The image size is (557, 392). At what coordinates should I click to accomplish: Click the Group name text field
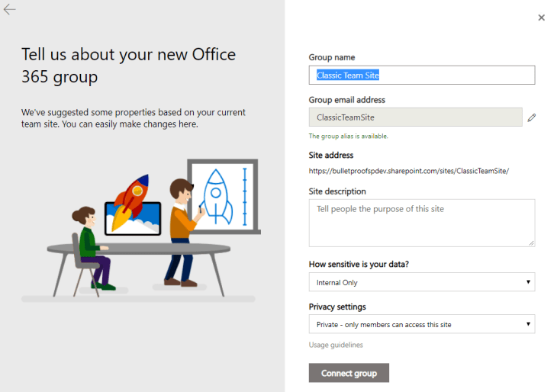[421, 75]
